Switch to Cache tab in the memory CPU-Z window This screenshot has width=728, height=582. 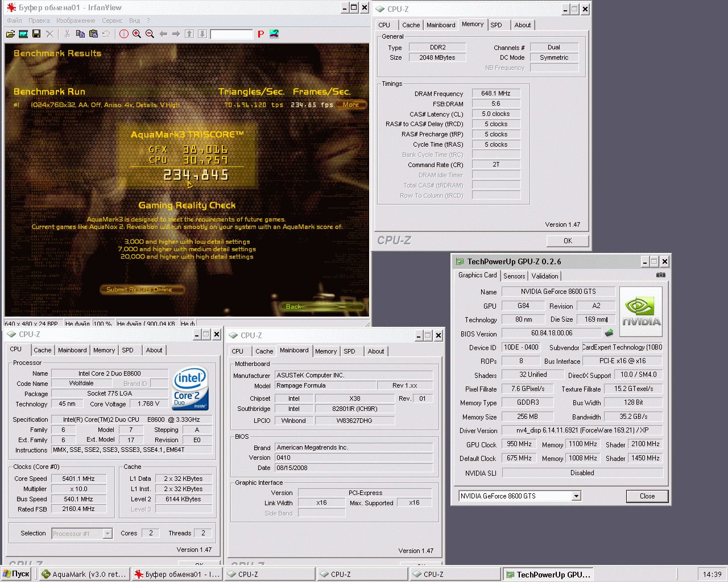(411, 25)
